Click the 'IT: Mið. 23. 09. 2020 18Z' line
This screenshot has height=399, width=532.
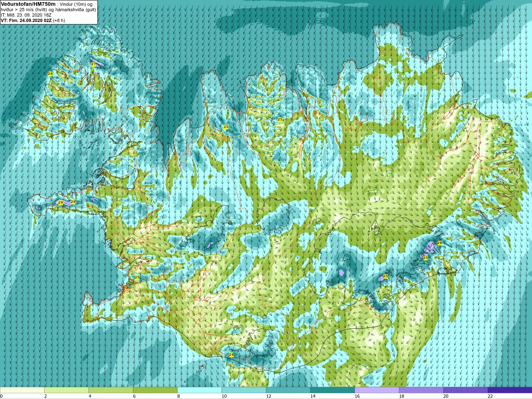tap(26, 15)
